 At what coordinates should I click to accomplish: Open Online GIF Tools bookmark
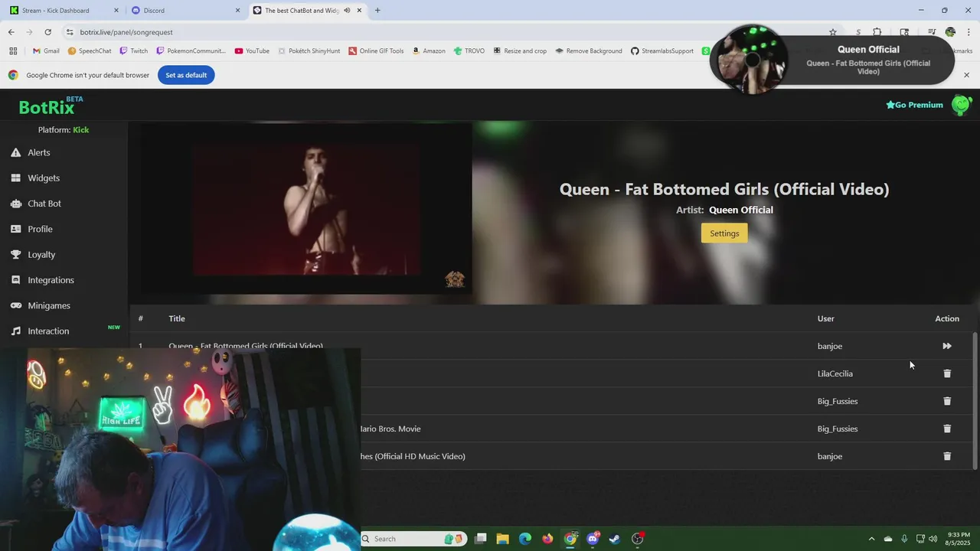coord(376,51)
